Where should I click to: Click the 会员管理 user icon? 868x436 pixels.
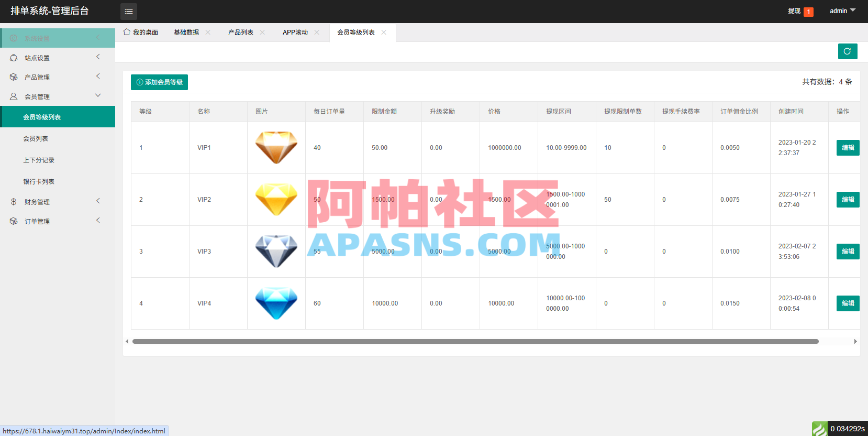[14, 96]
